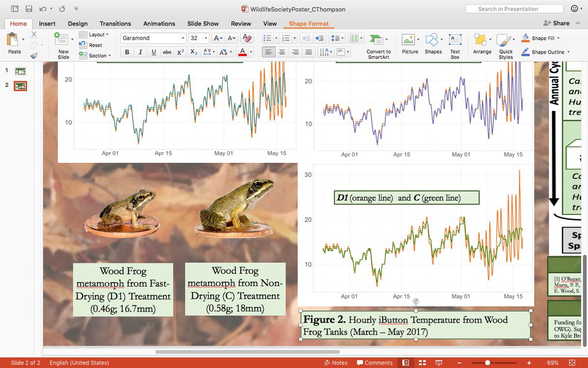The width and height of the screenshot is (588, 368).
Task: Increase font size with large A icon
Action: coord(218,38)
